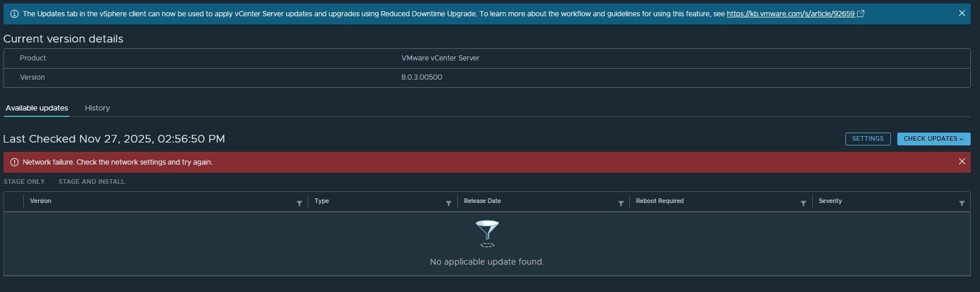Open Release Date column filter
The width and height of the screenshot is (980, 292).
tap(621, 203)
